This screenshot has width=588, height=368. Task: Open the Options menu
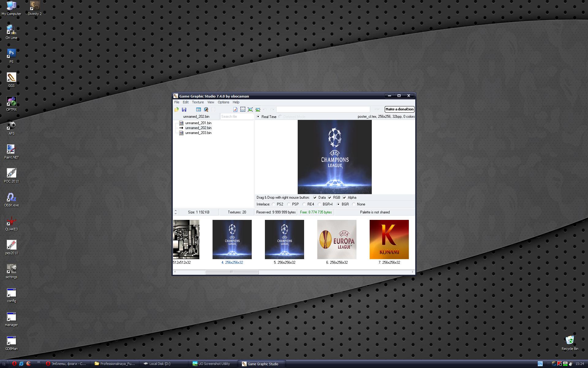(223, 102)
